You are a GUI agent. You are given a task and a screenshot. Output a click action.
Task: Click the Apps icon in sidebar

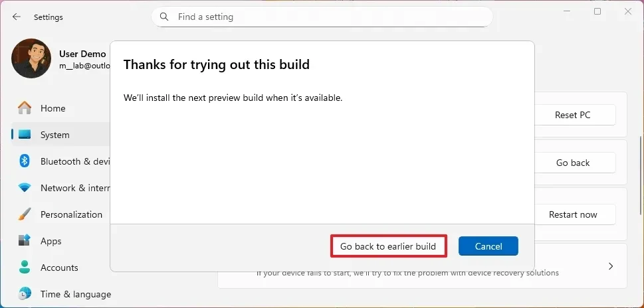(25, 241)
